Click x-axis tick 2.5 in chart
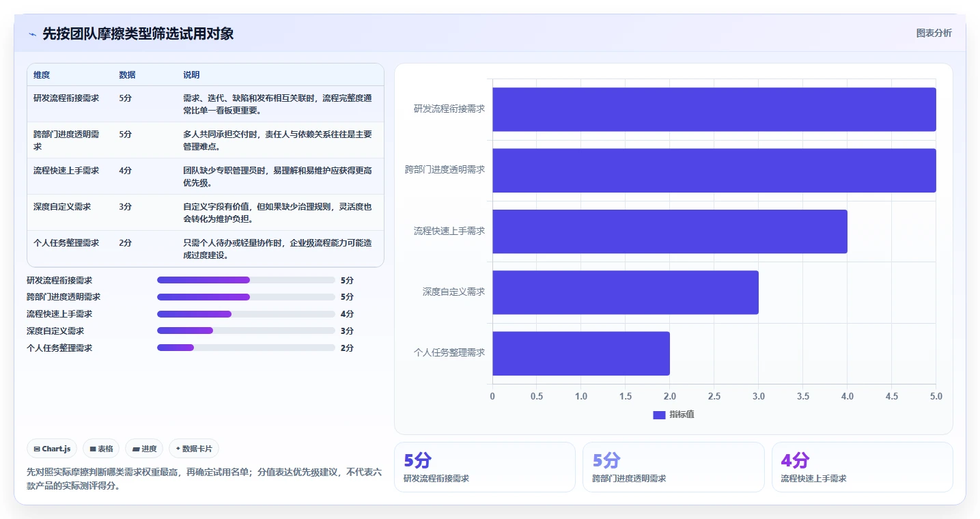The height and width of the screenshot is (519, 980). point(714,396)
